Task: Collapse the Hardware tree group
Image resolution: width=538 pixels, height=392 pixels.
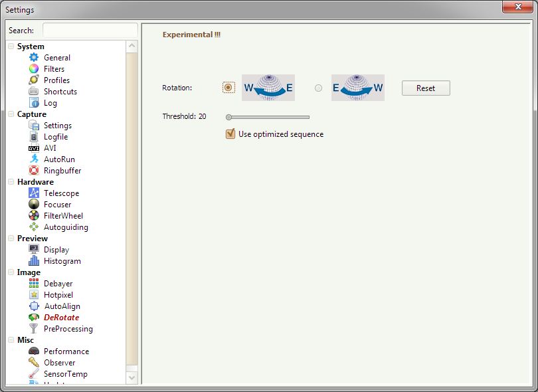Action: click(x=11, y=181)
